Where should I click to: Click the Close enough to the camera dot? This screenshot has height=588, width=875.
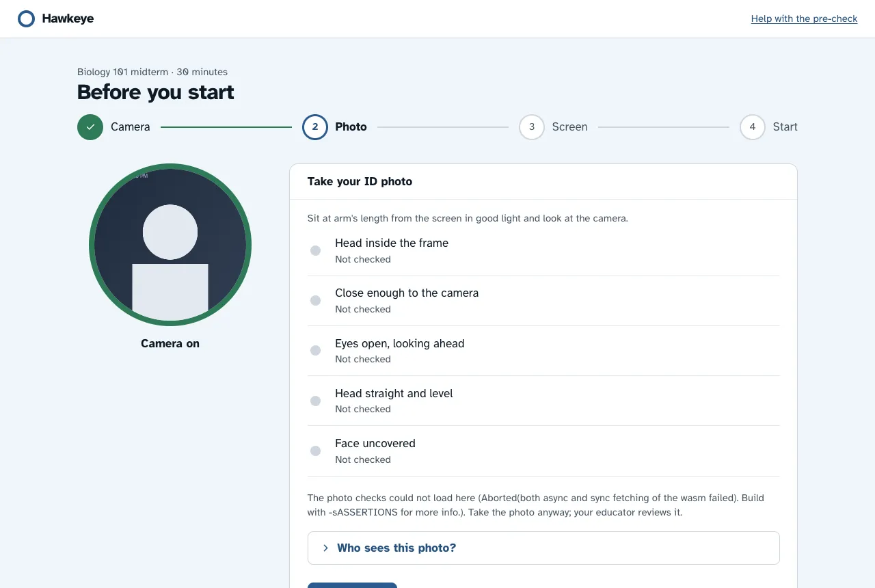(x=315, y=301)
